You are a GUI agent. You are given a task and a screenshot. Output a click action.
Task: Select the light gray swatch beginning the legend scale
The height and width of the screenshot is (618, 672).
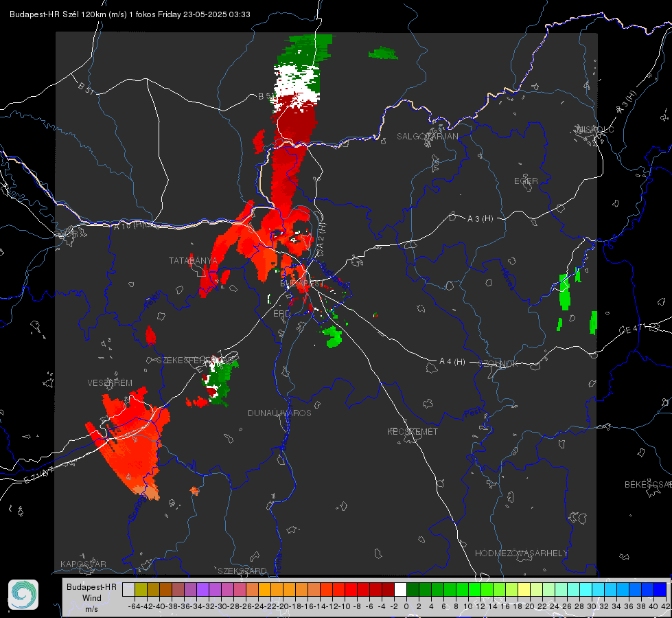coord(128,589)
